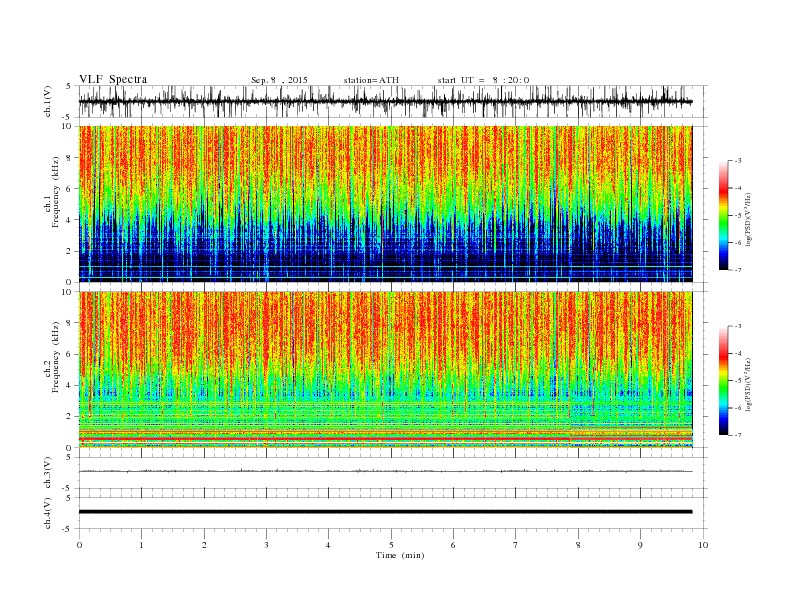Viewport: 792px width, 612px height.
Task: Click the thick black ch.4 waveform trace
Action: [x=385, y=512]
